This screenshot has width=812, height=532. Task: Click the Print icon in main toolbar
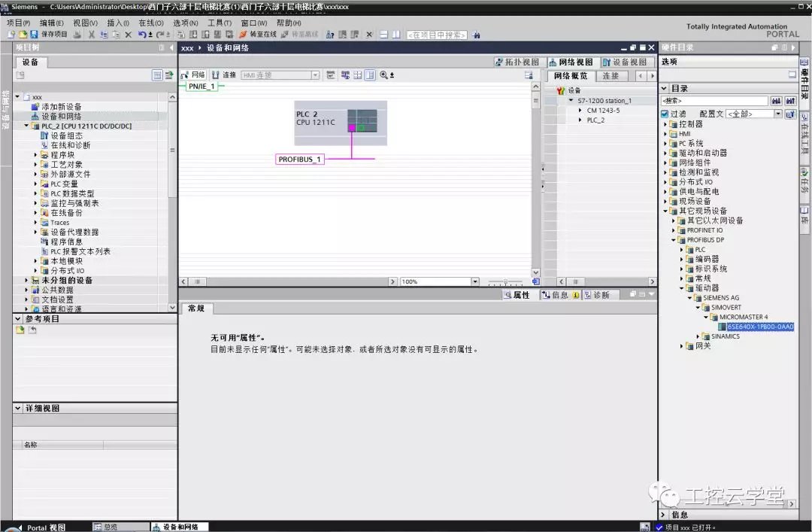click(x=78, y=35)
